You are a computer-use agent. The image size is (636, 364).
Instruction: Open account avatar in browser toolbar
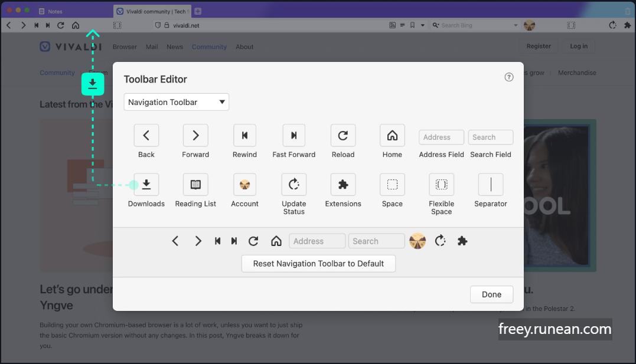529,25
